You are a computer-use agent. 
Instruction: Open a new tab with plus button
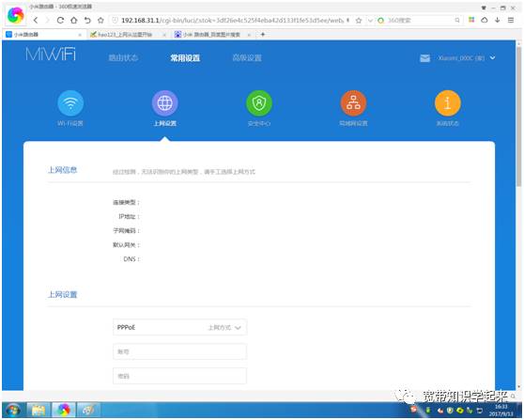click(x=263, y=35)
